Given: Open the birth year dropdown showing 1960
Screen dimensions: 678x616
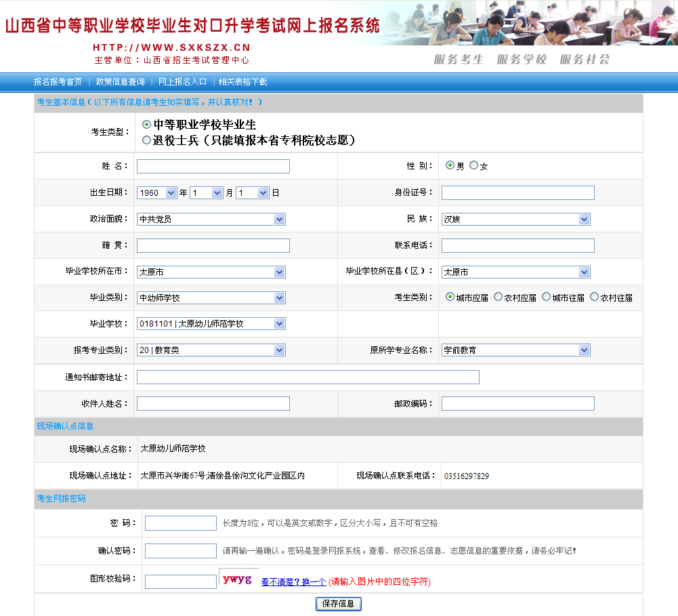Looking at the screenshot, I should pos(156,193).
